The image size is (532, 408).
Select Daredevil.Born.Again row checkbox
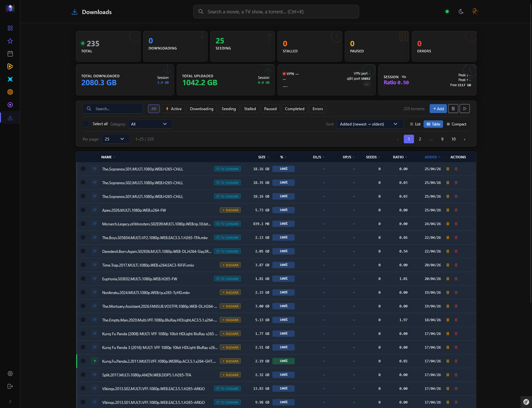point(83,251)
